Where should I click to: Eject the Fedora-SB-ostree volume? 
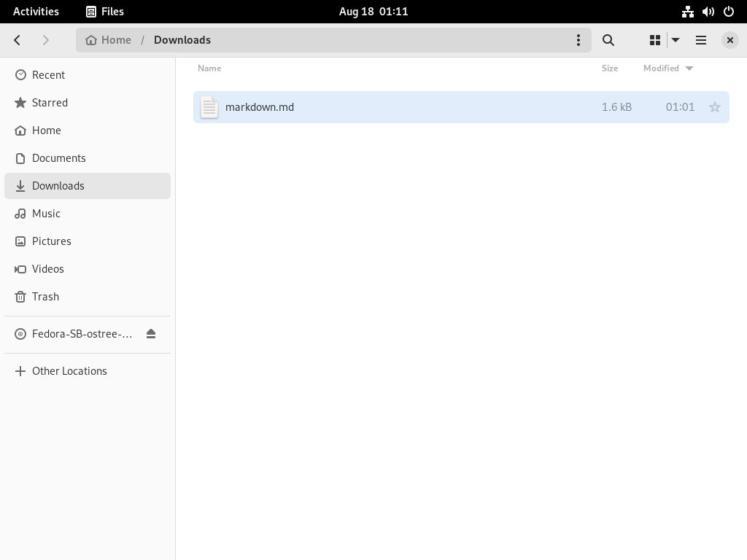pyautogui.click(x=151, y=334)
